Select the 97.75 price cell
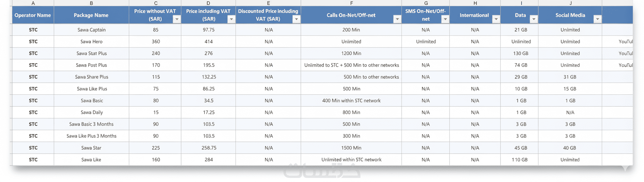The height and width of the screenshot is (182, 644). coord(209,30)
